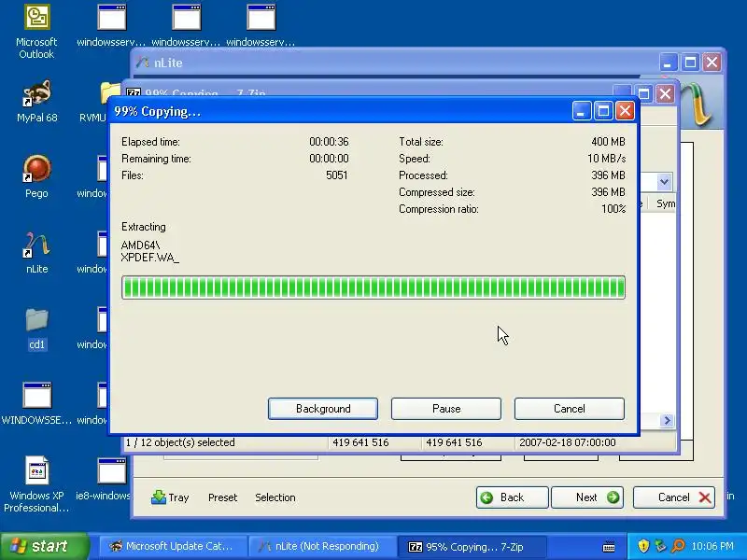This screenshot has width=747, height=560.
Task: Click Cancel in the nLite window
Action: pyautogui.click(x=673, y=497)
